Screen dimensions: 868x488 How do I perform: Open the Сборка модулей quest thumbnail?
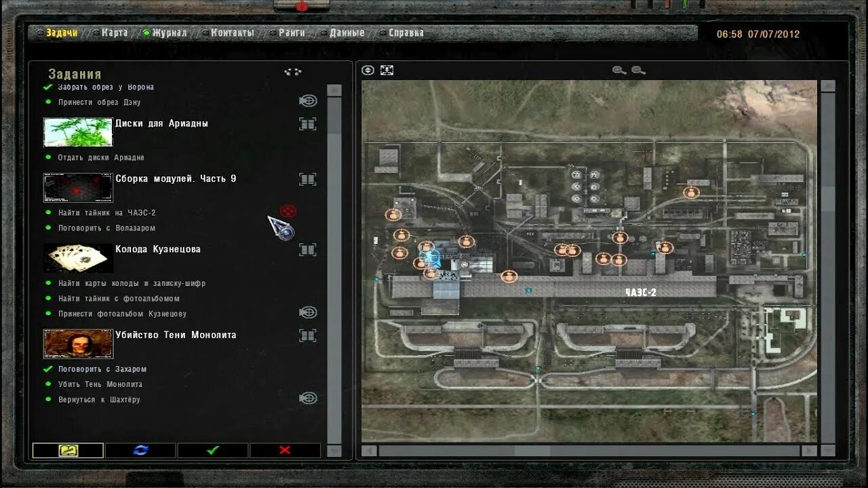pyautogui.click(x=78, y=188)
